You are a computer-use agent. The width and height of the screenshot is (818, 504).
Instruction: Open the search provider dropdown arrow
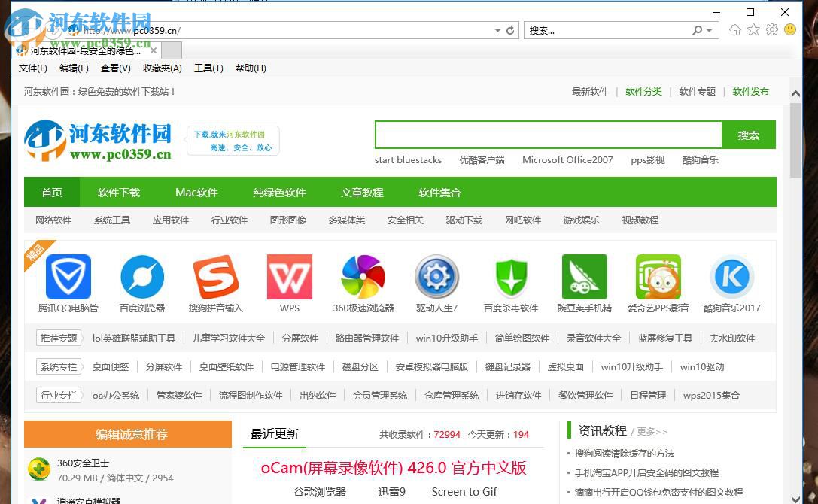[x=707, y=30]
